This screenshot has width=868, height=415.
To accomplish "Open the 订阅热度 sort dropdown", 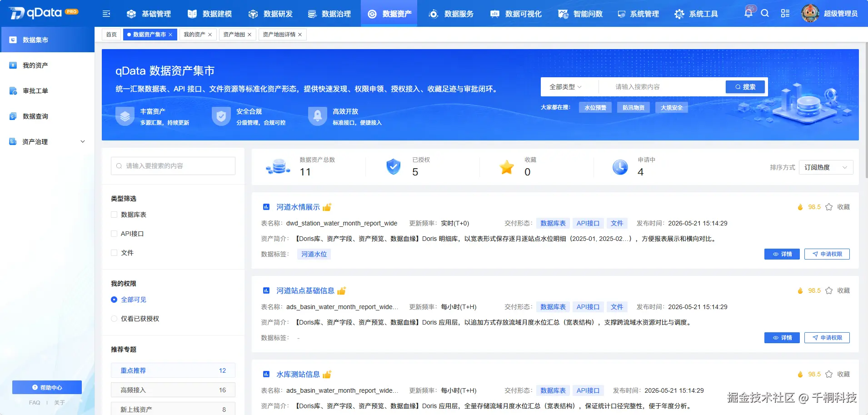I will (x=826, y=167).
